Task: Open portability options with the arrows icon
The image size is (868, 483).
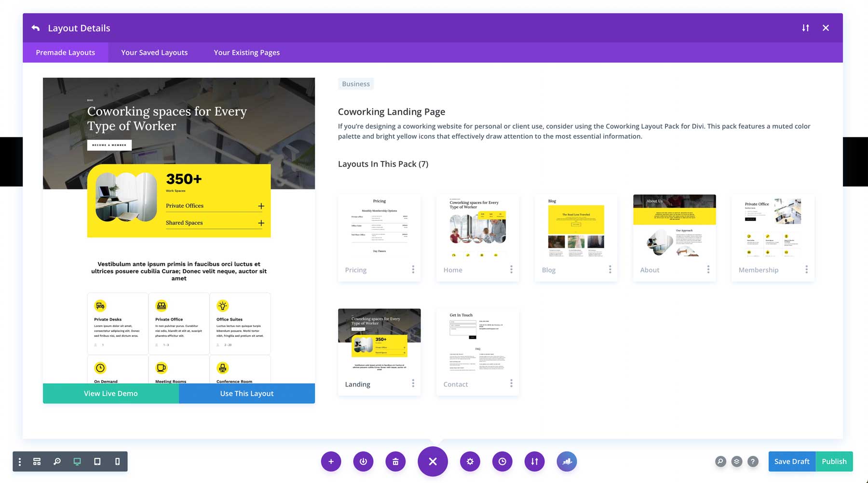Action: click(534, 461)
